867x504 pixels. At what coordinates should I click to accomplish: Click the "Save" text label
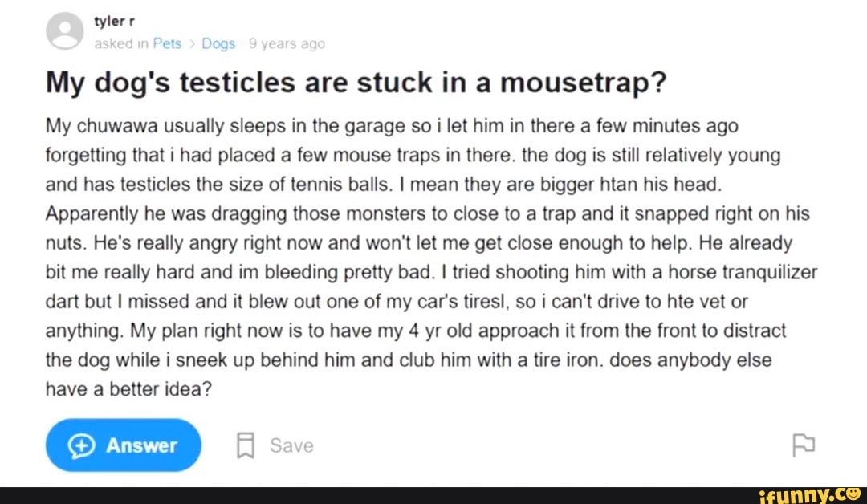(x=291, y=445)
